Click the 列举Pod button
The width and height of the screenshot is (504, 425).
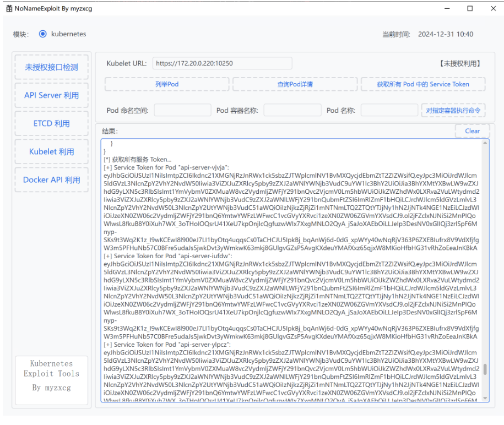[167, 84]
